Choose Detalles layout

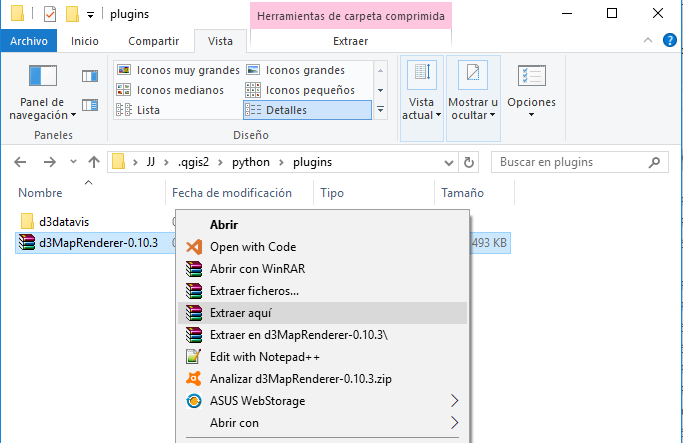tap(307, 110)
